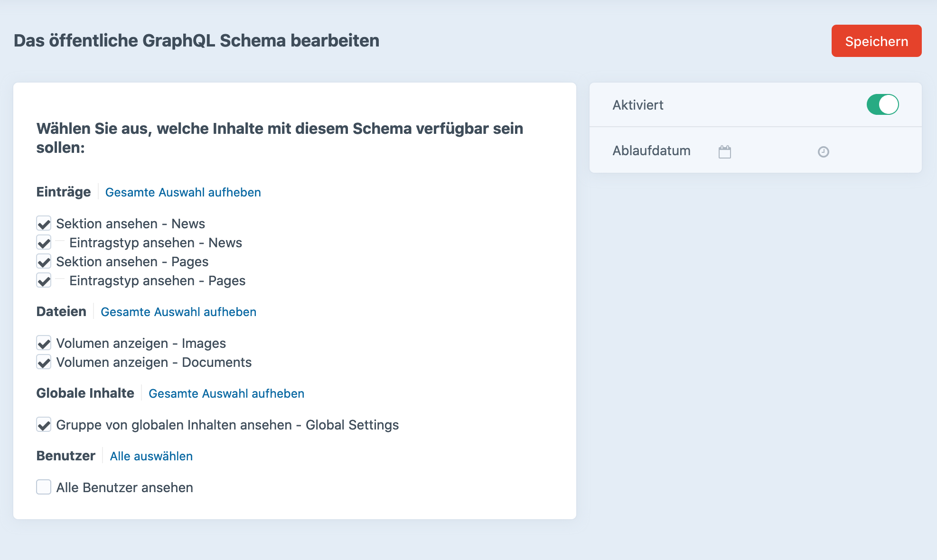Screen dimensions: 937x560
Task: Uncheck Sektion ansehen - News
Action: click(44, 224)
